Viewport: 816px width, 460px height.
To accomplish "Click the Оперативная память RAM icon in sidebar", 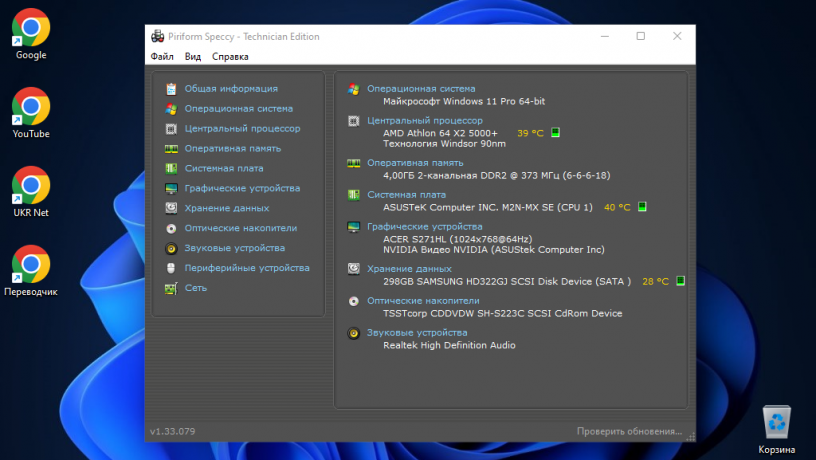I will (171, 149).
